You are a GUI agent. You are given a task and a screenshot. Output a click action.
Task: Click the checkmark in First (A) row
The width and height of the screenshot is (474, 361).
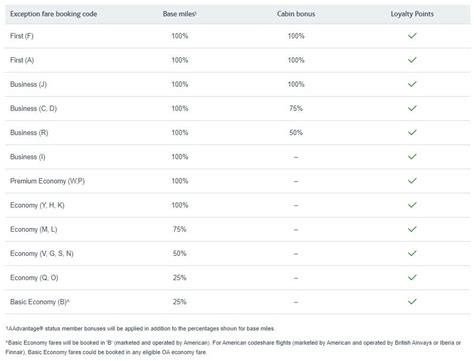coord(412,60)
